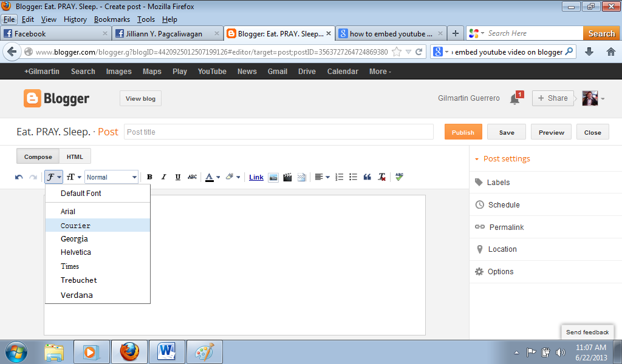Switch to the HTML tab
This screenshot has width=622, height=364.
coord(75,157)
